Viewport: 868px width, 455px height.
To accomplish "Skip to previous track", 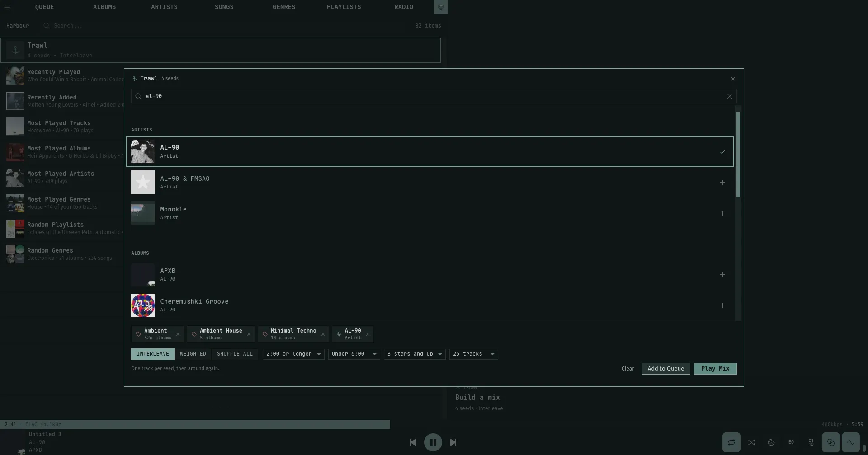I will coord(413,442).
